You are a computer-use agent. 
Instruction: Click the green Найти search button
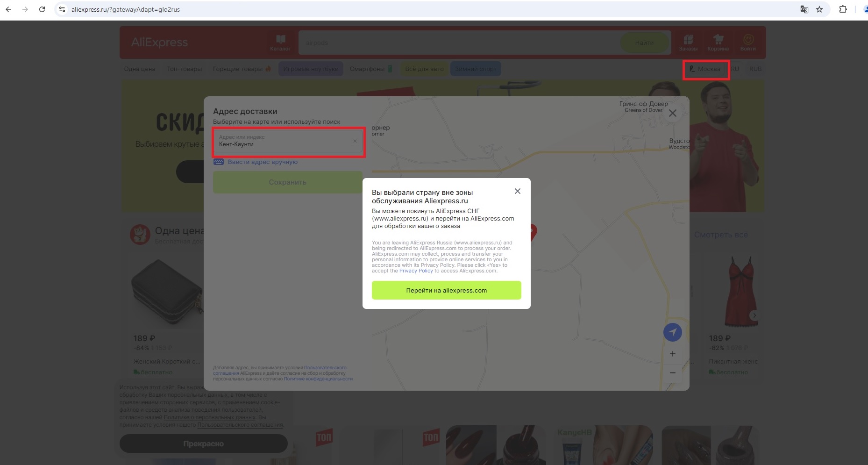[644, 43]
